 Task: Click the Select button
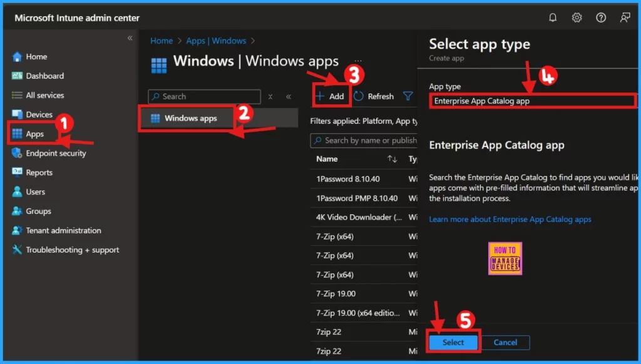pyautogui.click(x=453, y=342)
